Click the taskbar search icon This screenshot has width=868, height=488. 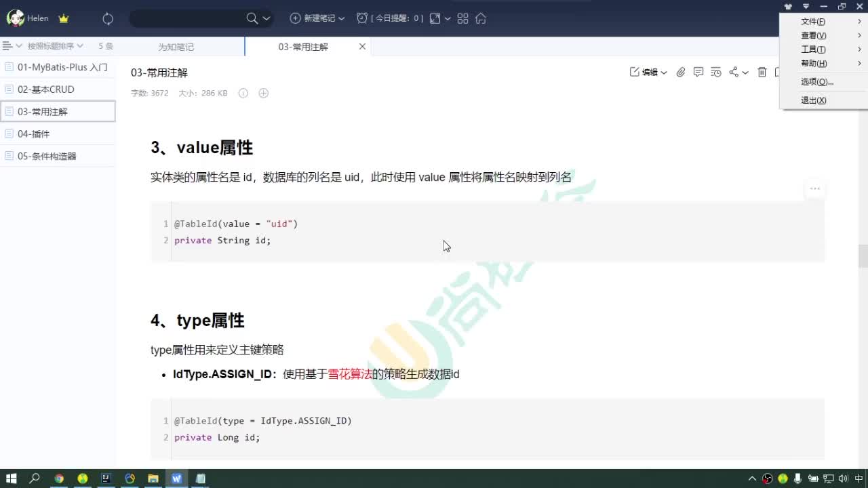coord(35,479)
